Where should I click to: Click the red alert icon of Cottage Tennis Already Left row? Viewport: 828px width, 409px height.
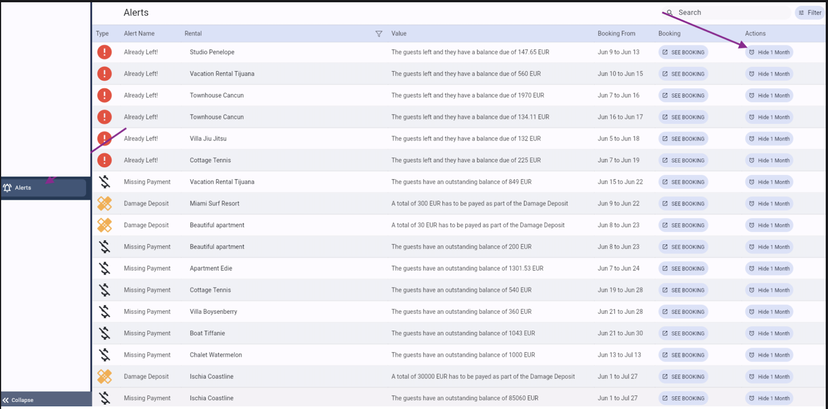click(x=105, y=160)
